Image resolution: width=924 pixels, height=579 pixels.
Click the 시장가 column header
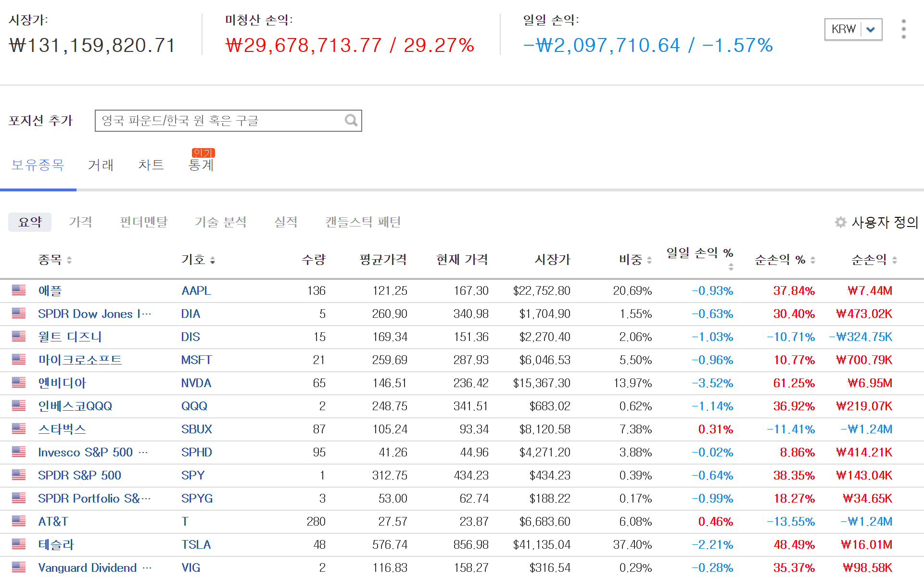click(x=553, y=260)
